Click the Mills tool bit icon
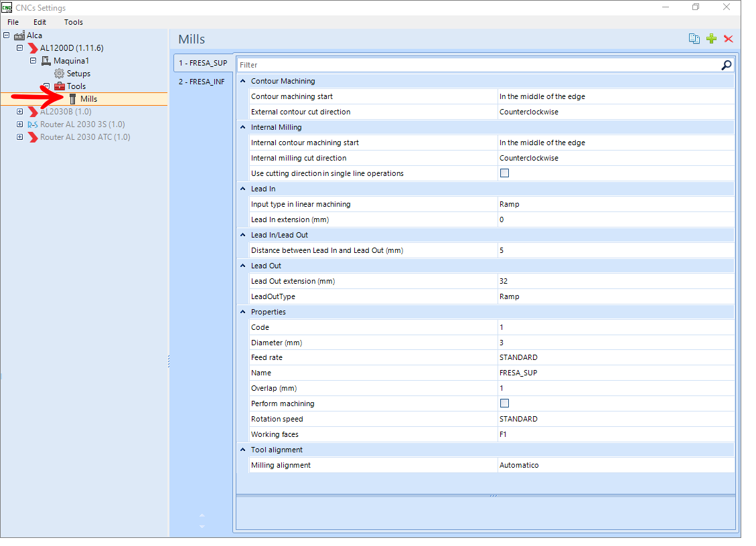This screenshot has width=756, height=546. [x=73, y=99]
